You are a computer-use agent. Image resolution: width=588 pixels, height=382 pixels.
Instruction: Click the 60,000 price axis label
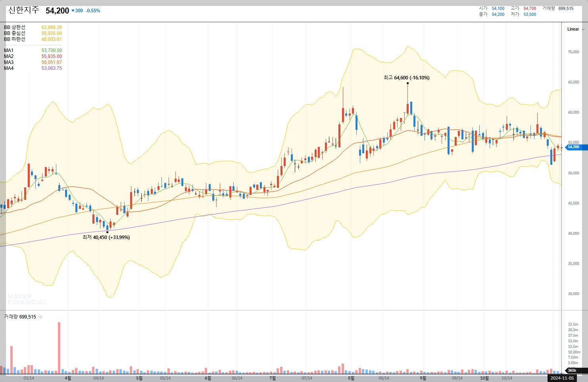click(x=573, y=112)
